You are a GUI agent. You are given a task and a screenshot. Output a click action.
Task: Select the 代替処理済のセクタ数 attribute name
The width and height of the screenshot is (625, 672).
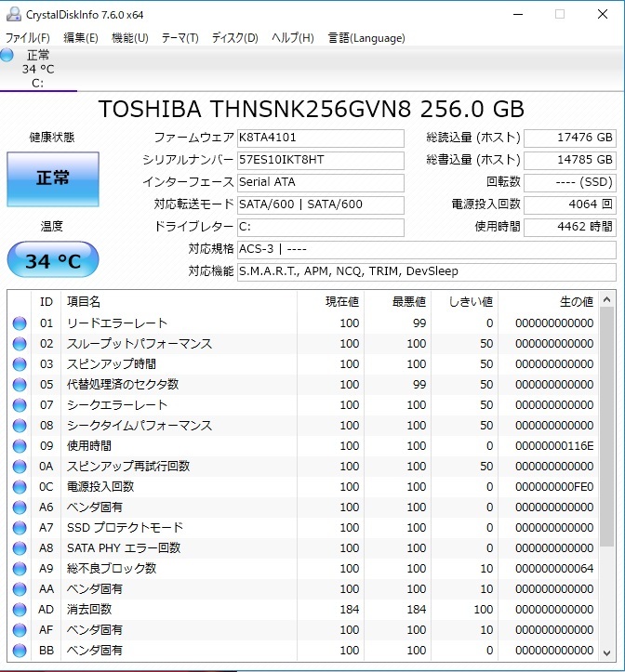tap(123, 385)
